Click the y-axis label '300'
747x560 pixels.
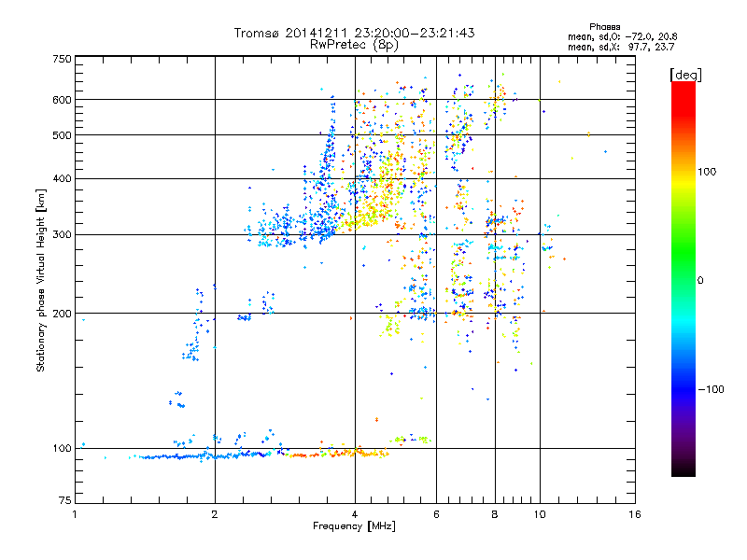coord(62,235)
